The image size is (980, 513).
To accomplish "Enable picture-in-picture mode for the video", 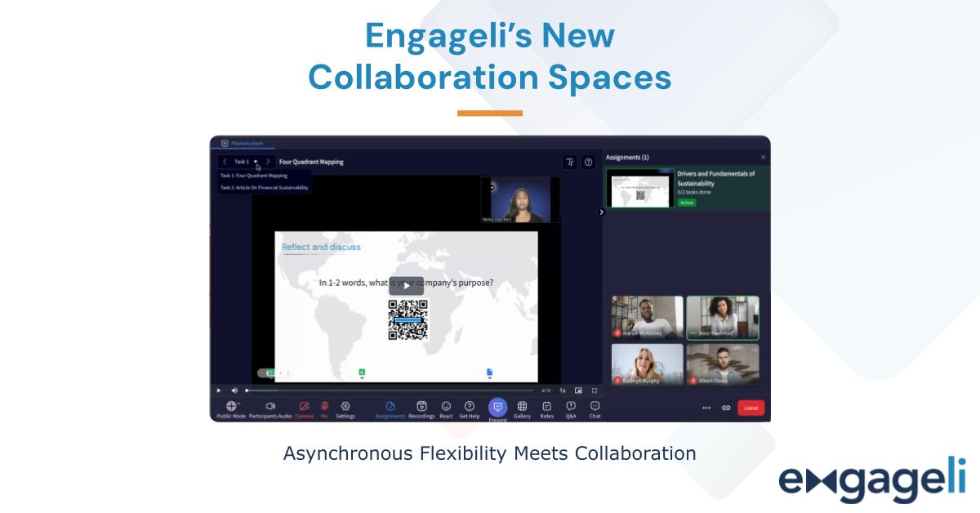I will point(578,390).
